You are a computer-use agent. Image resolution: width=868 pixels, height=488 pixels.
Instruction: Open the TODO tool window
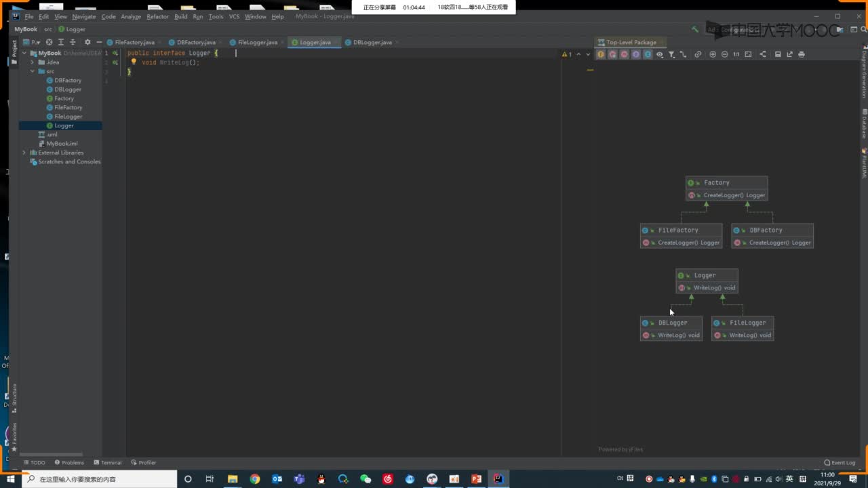tap(34, 463)
